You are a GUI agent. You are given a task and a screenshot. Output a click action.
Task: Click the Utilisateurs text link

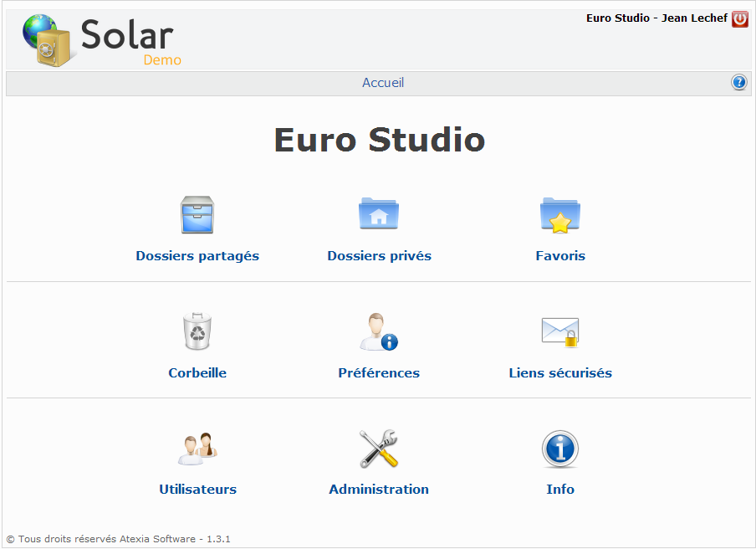coord(197,490)
